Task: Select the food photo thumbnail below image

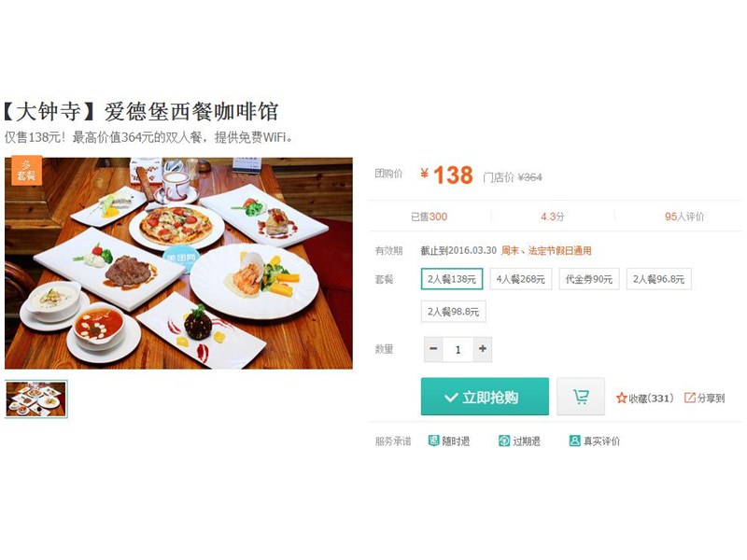Action: coord(36,399)
